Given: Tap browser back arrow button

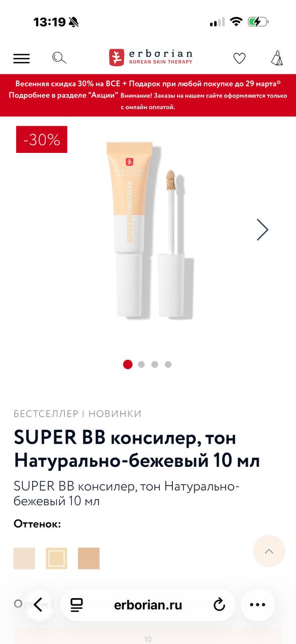Looking at the screenshot, I should 38,604.
